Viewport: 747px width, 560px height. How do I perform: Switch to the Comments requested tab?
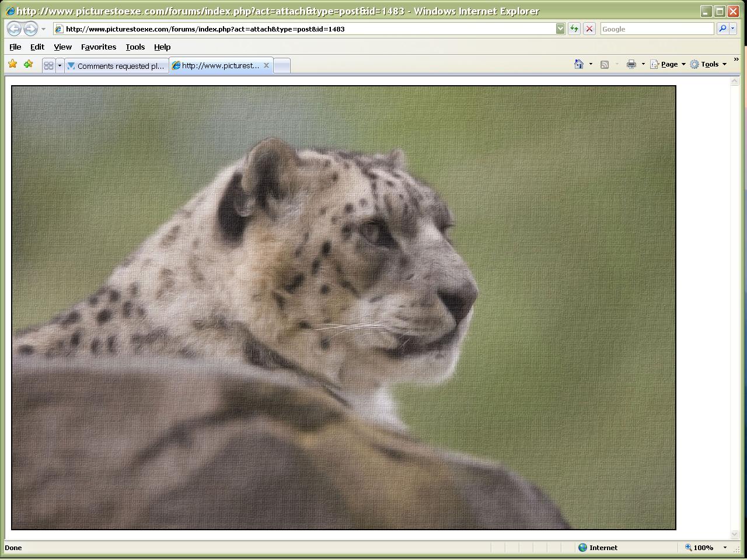[x=117, y=66]
